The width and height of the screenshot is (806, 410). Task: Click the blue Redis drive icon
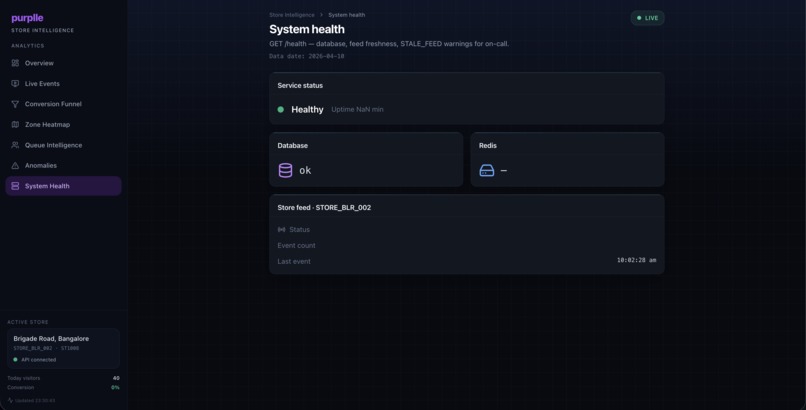pos(487,171)
